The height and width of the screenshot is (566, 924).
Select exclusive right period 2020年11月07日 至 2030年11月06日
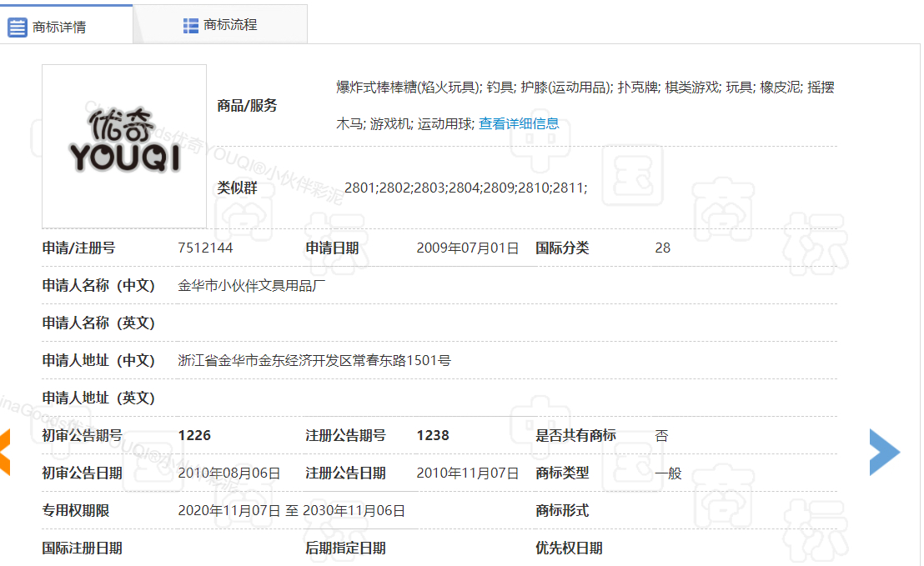click(292, 511)
